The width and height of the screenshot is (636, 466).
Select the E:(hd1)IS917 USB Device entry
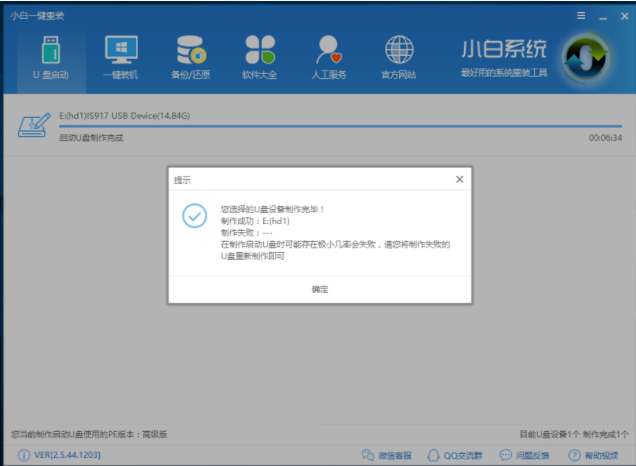124,116
